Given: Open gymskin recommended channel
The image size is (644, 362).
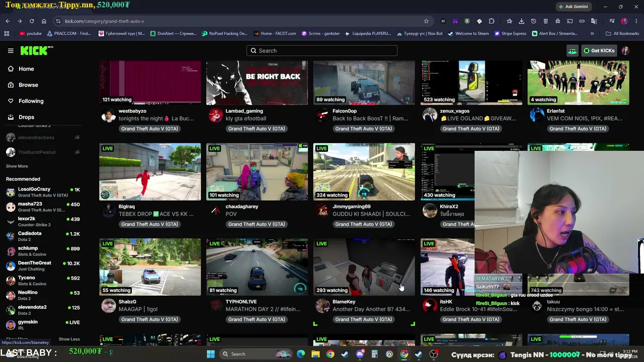Looking at the screenshot, I should tap(43, 325).
